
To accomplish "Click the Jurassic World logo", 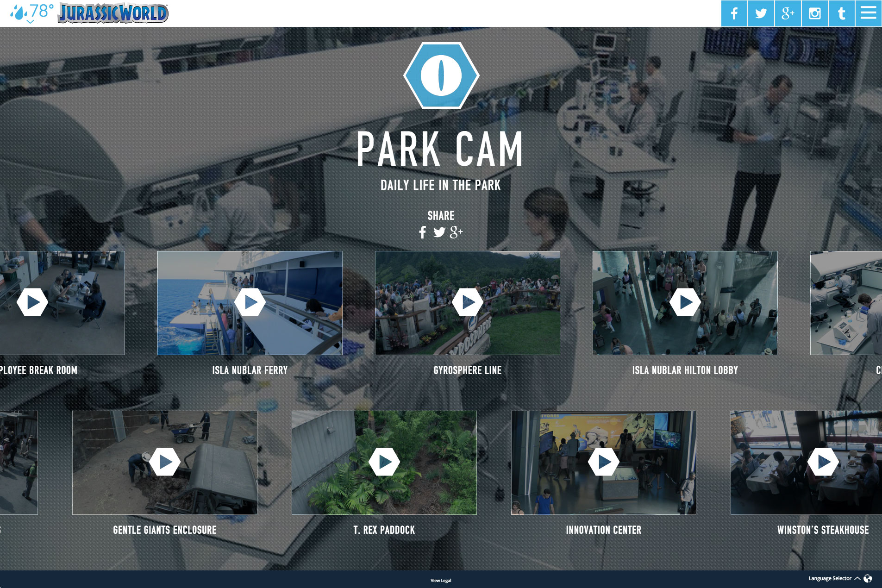I will point(113,13).
